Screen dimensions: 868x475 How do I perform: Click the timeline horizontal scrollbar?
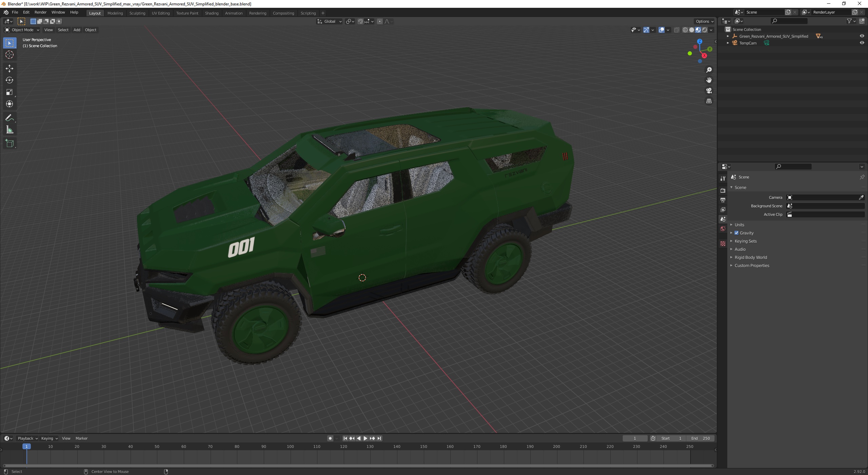click(x=358, y=465)
